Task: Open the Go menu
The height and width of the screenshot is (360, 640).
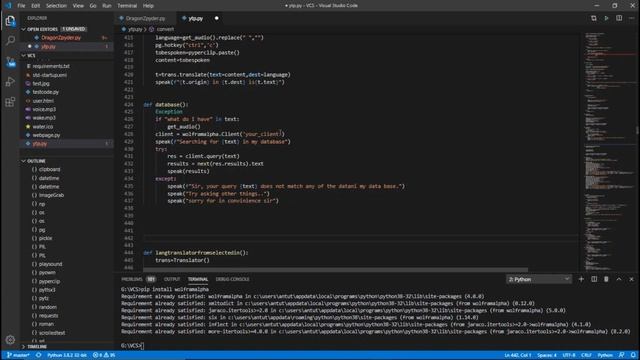Action: (x=93, y=6)
